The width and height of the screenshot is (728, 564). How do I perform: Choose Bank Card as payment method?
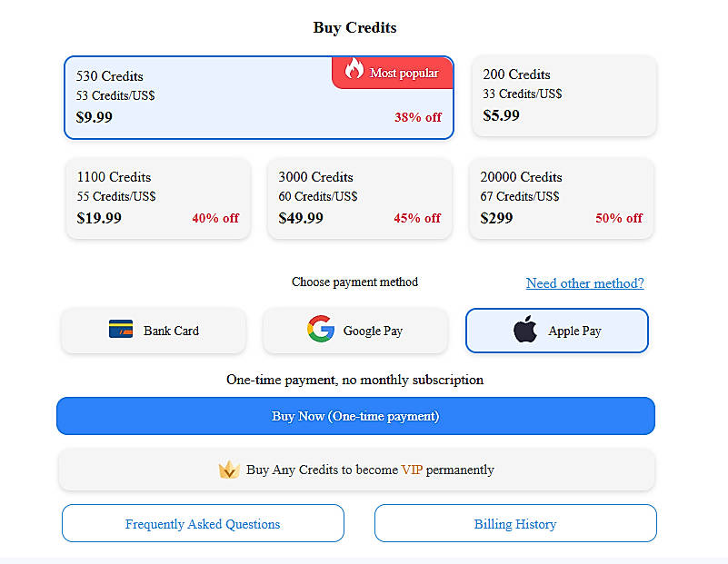coord(154,330)
